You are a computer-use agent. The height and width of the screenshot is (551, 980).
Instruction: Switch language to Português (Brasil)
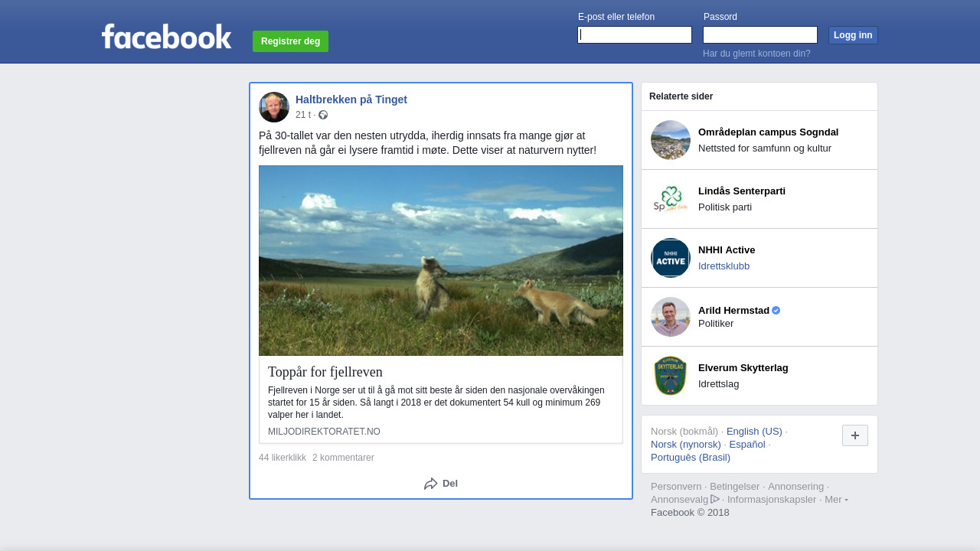pos(691,457)
